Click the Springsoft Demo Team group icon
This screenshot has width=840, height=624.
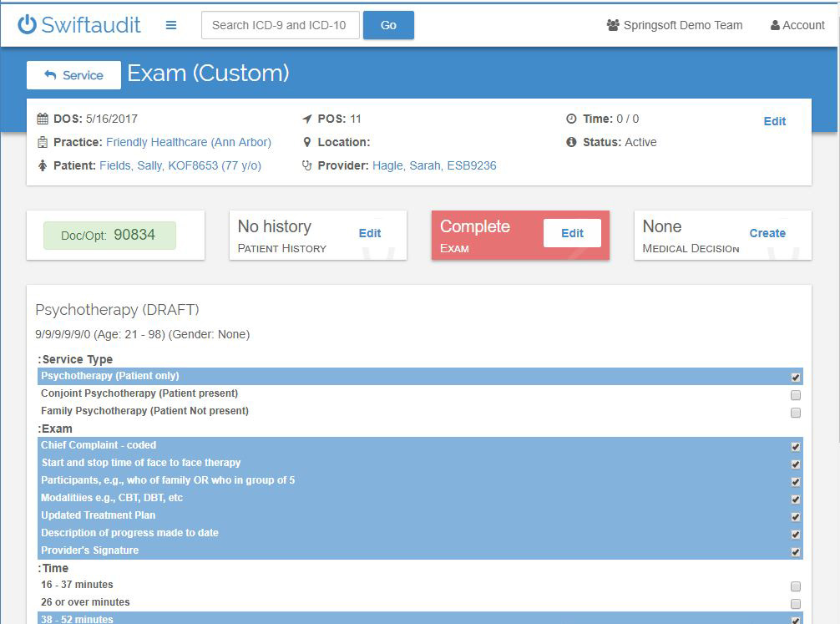pyautogui.click(x=613, y=25)
